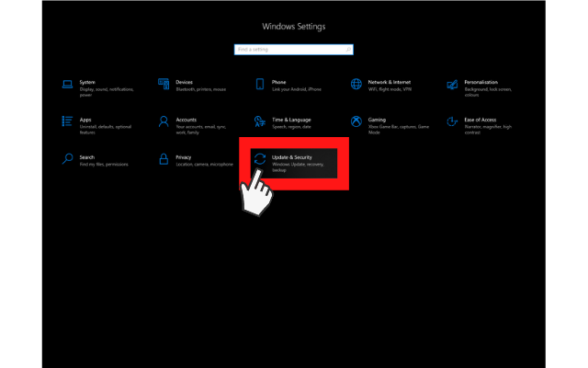
Task: Open the Devices icon
Action: coord(164,84)
